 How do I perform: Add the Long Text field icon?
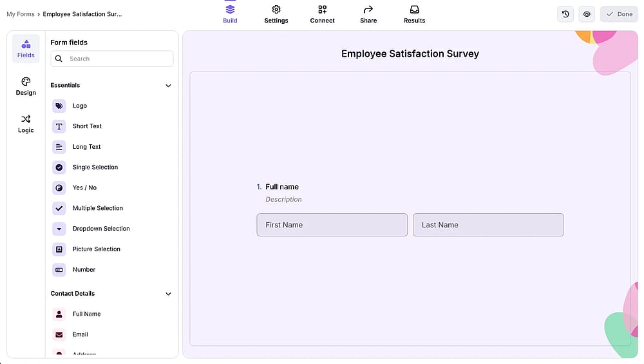(x=59, y=147)
